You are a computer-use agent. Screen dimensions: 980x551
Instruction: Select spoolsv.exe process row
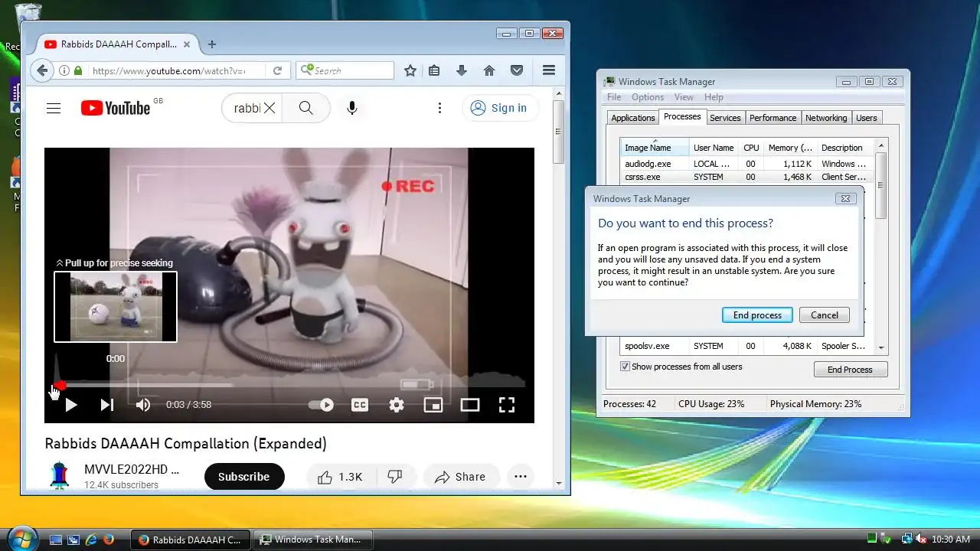point(746,346)
